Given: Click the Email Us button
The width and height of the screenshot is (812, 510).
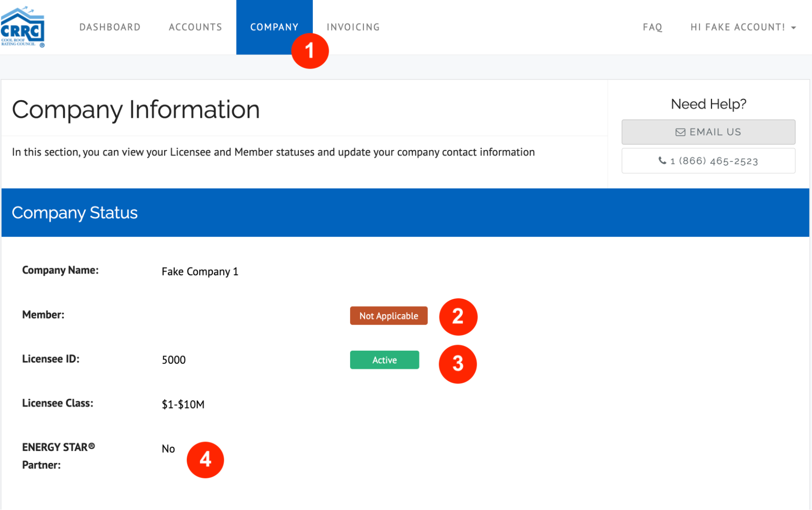Looking at the screenshot, I should pos(708,132).
